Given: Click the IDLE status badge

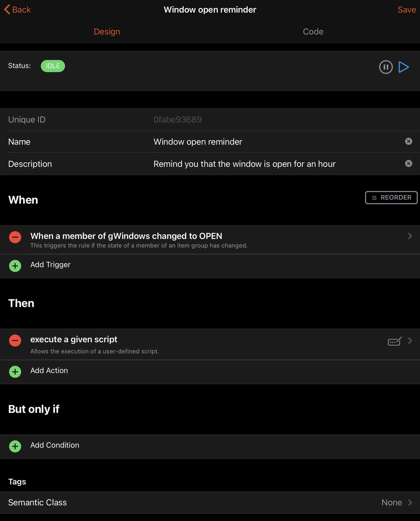Looking at the screenshot, I should pos(53,66).
